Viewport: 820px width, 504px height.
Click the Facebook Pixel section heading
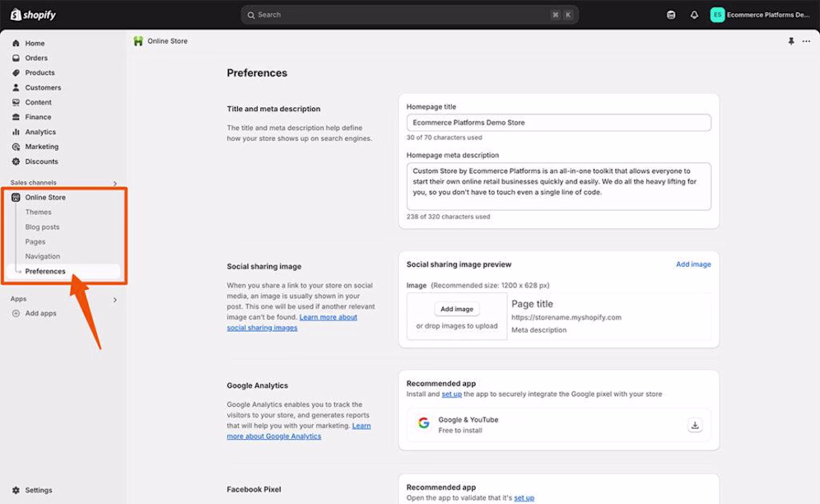click(253, 489)
